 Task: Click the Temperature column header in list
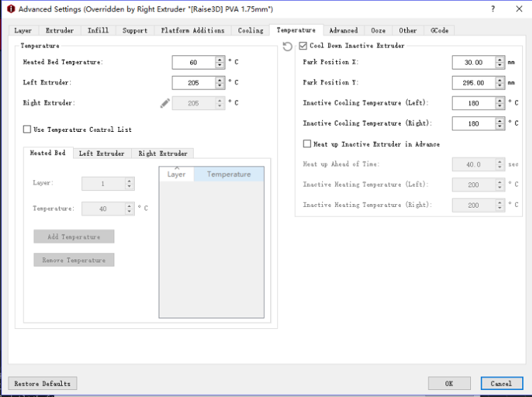click(x=228, y=174)
